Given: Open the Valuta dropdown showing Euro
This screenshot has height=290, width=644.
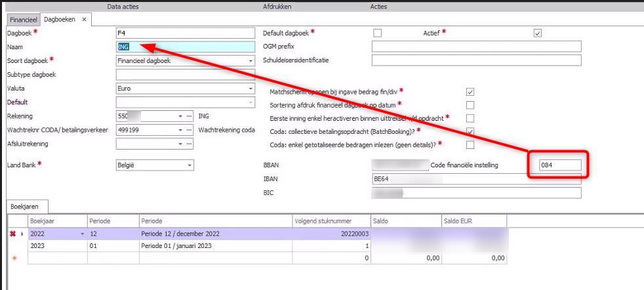Looking at the screenshot, I should click(x=250, y=89).
